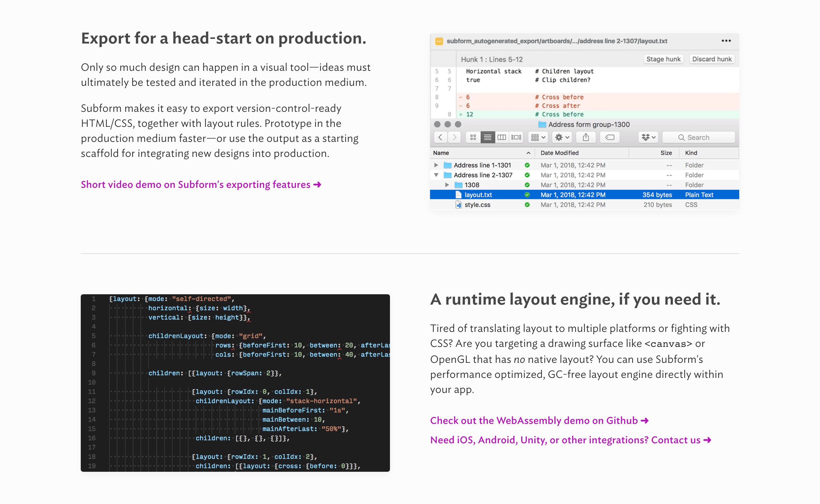Expand the 1308 folder
Image resolution: width=820 pixels, height=504 pixels.
447,185
